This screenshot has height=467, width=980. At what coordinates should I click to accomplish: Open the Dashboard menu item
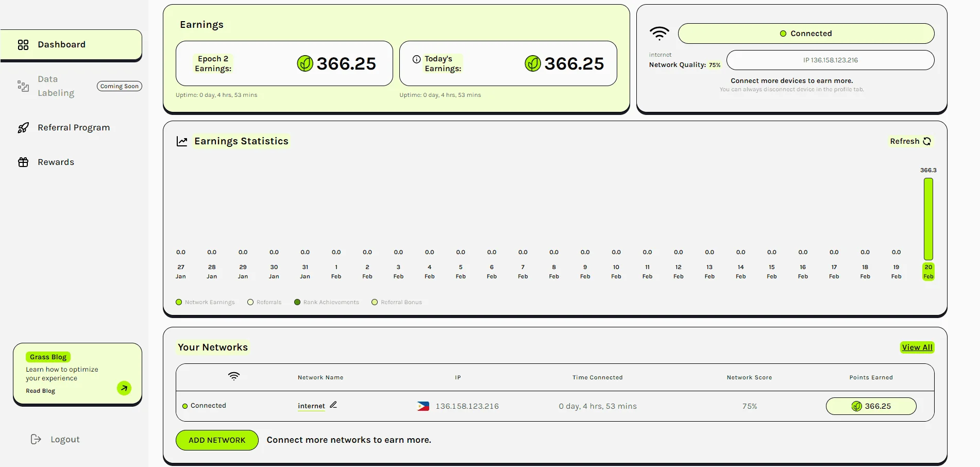pyautogui.click(x=71, y=45)
